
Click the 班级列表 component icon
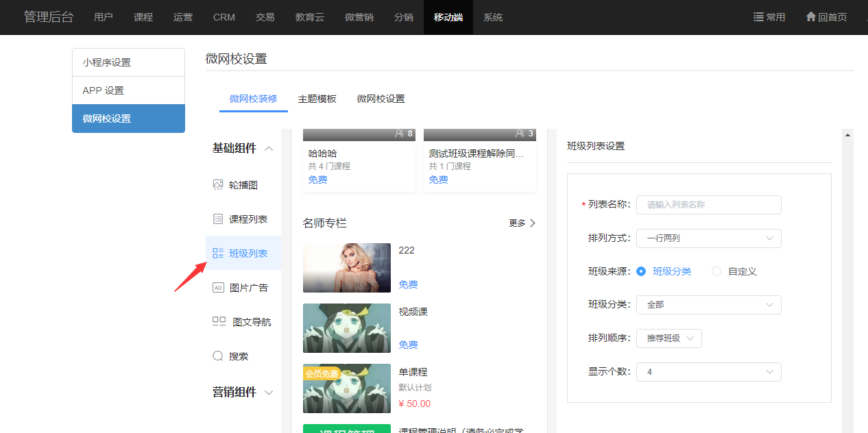tap(218, 253)
